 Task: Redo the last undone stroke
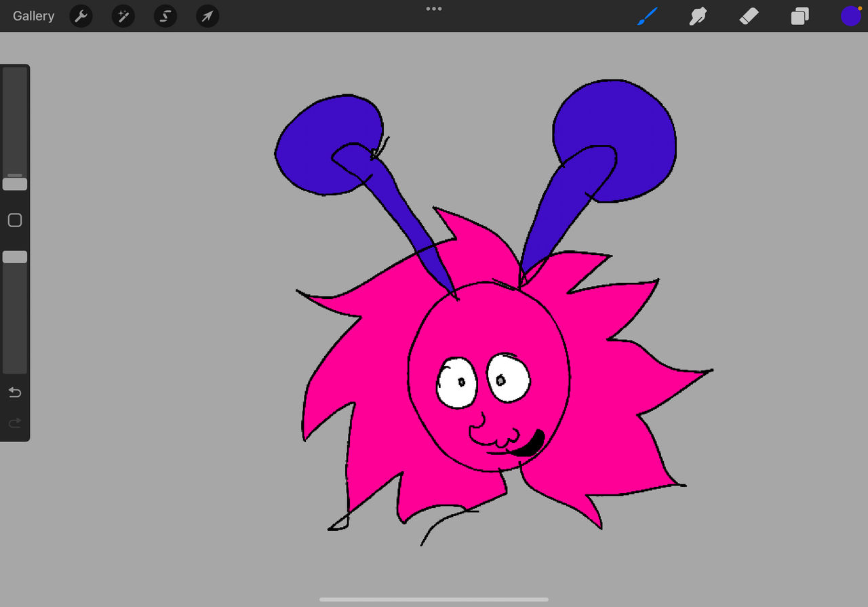pyautogui.click(x=15, y=423)
